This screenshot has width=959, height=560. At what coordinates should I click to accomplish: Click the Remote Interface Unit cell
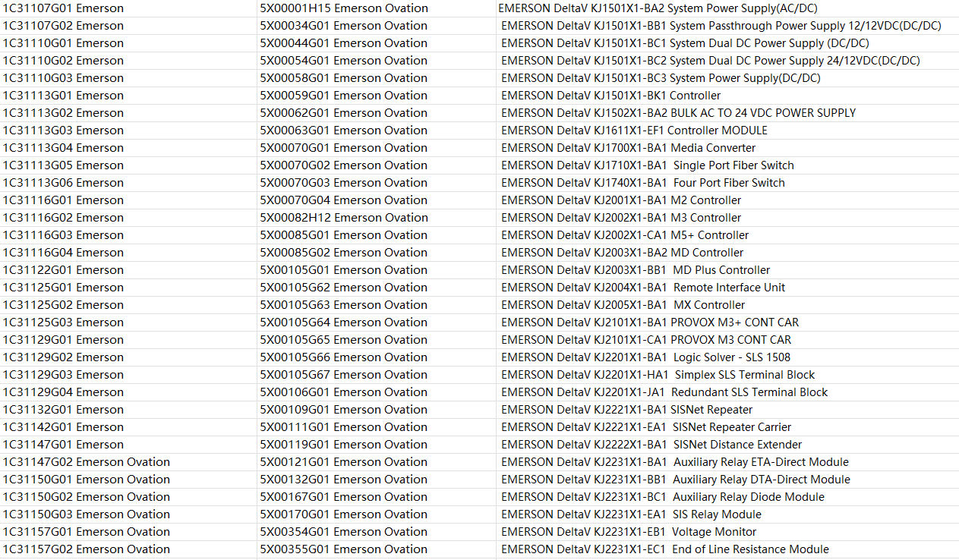click(x=642, y=288)
